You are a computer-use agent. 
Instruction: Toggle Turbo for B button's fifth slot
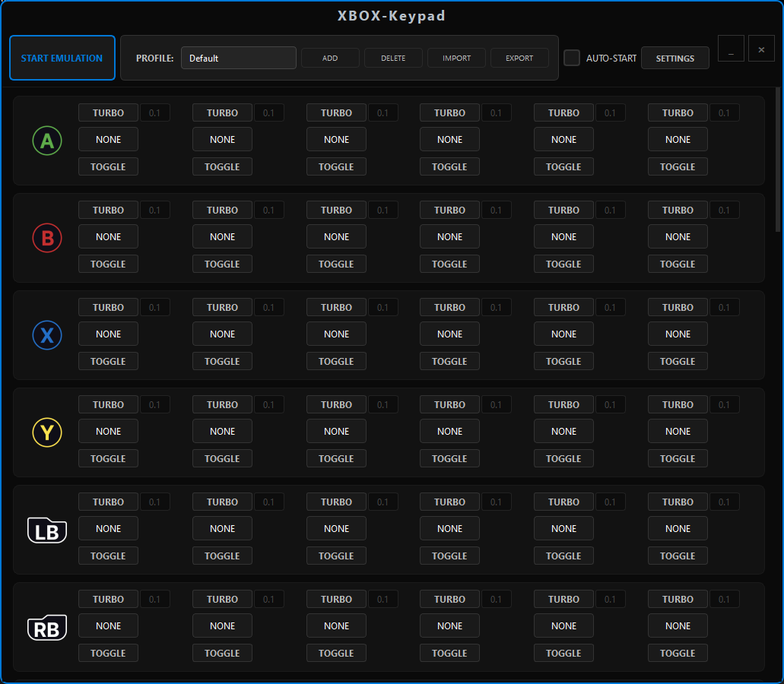click(x=563, y=210)
